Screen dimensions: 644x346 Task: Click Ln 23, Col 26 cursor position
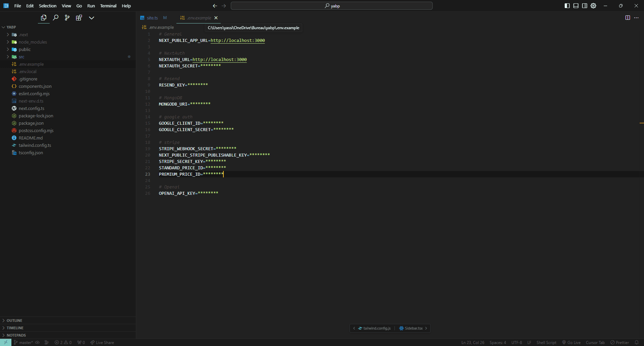(473, 342)
